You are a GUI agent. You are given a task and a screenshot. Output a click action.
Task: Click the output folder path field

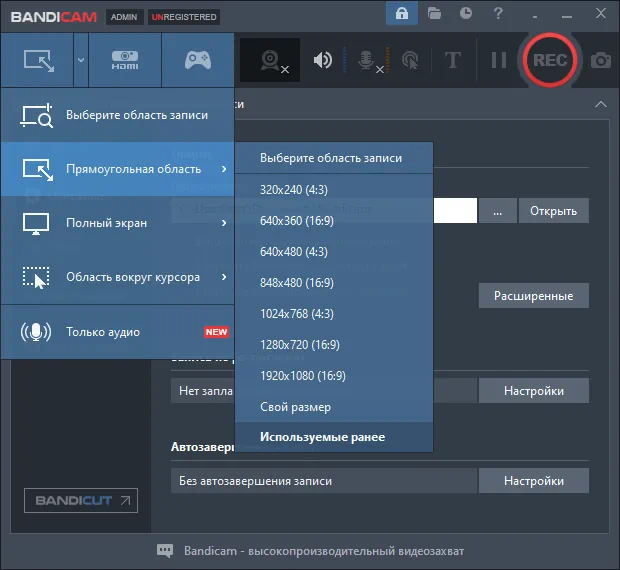click(x=323, y=211)
